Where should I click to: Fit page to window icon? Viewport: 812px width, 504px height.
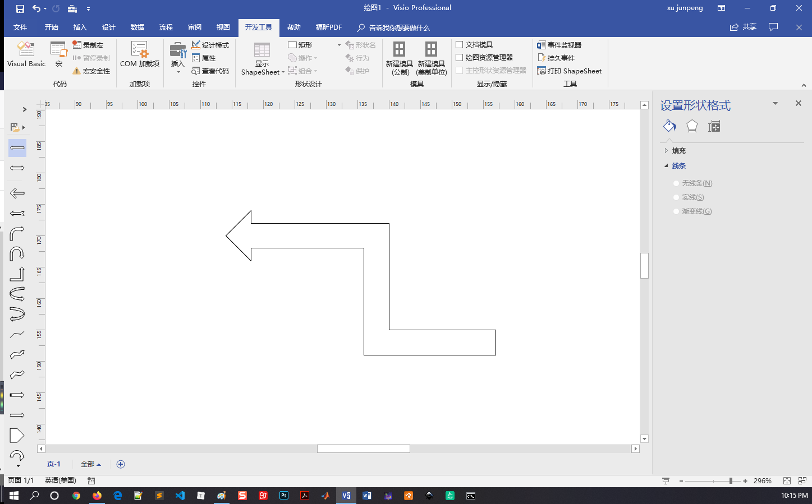click(787, 480)
